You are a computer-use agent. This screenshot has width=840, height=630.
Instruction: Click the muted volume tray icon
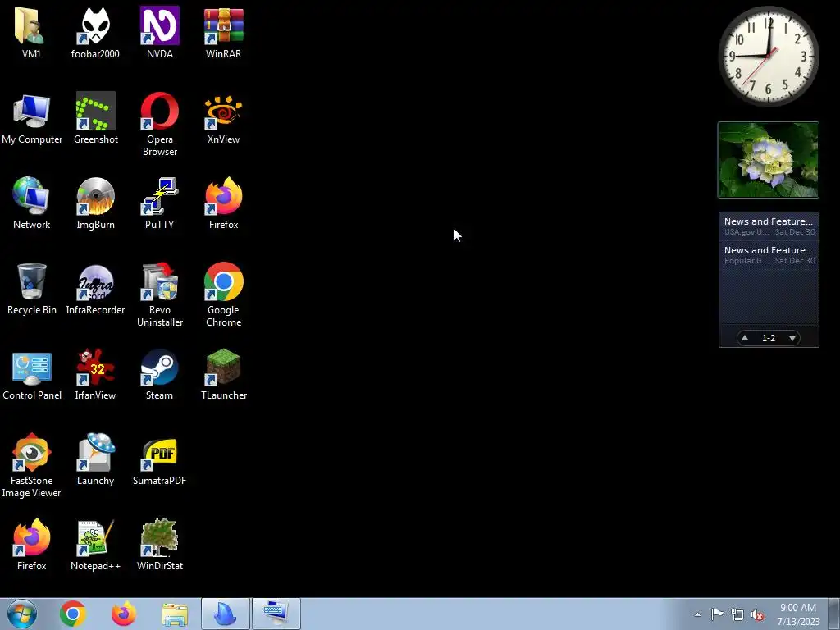(x=757, y=614)
